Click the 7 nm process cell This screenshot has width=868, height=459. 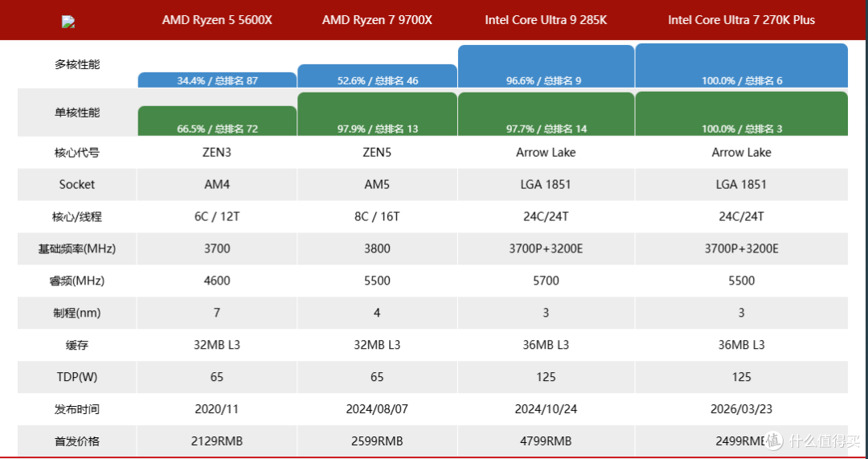217,313
